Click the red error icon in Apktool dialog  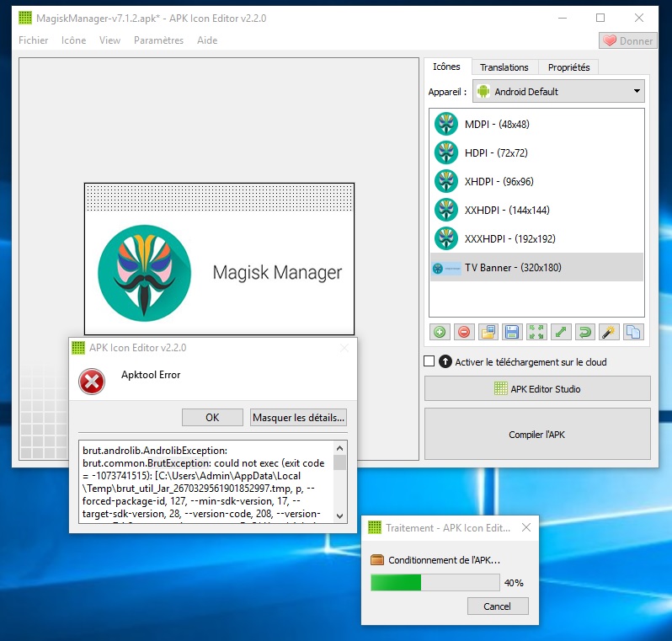92,382
